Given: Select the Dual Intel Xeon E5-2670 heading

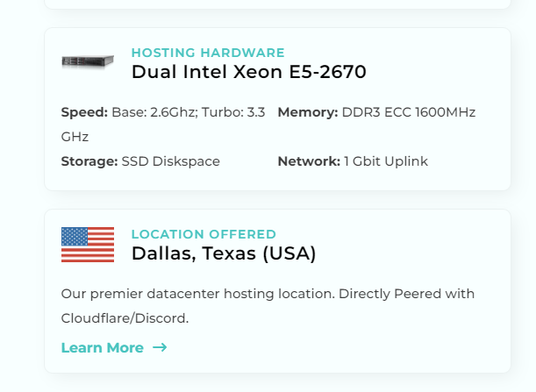Looking at the screenshot, I should 249,72.
